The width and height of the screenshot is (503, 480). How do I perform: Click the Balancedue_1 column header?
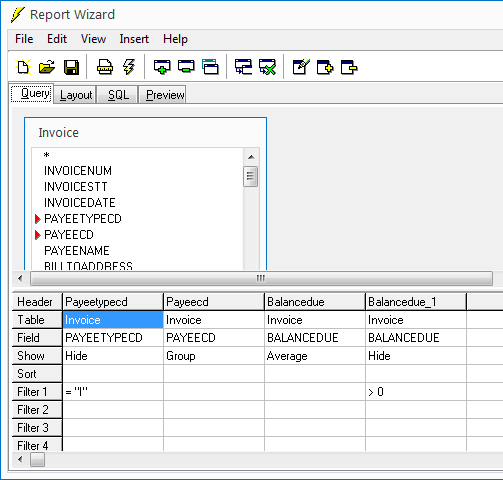click(x=416, y=302)
